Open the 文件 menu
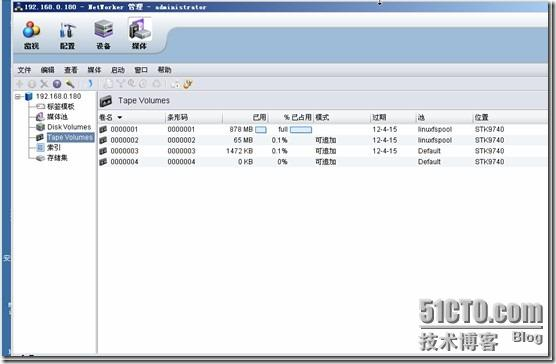The height and width of the screenshot is (364, 556). click(24, 70)
